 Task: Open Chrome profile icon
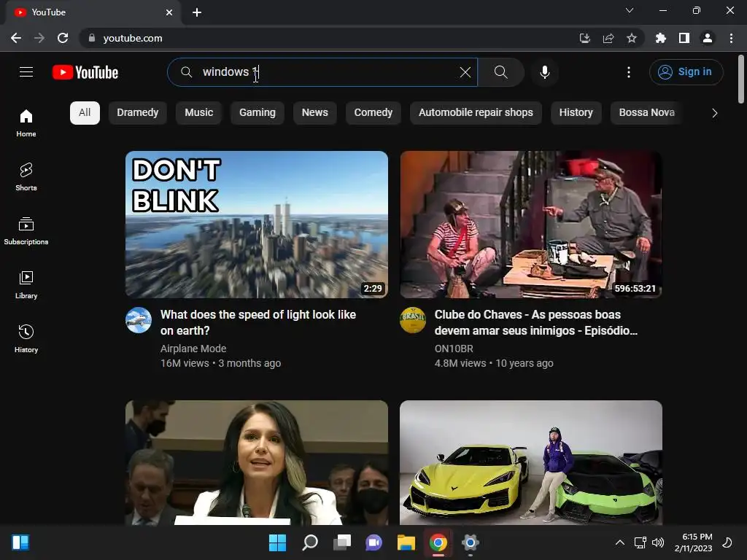(708, 38)
